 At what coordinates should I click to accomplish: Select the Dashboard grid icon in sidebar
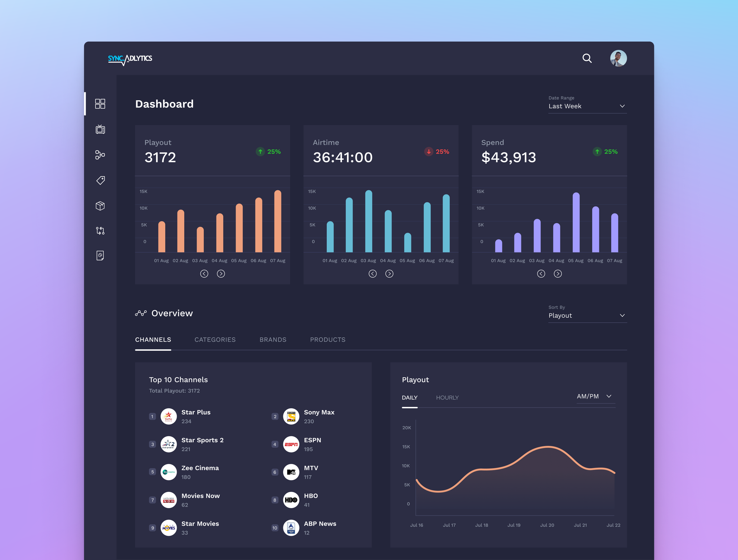point(100,104)
